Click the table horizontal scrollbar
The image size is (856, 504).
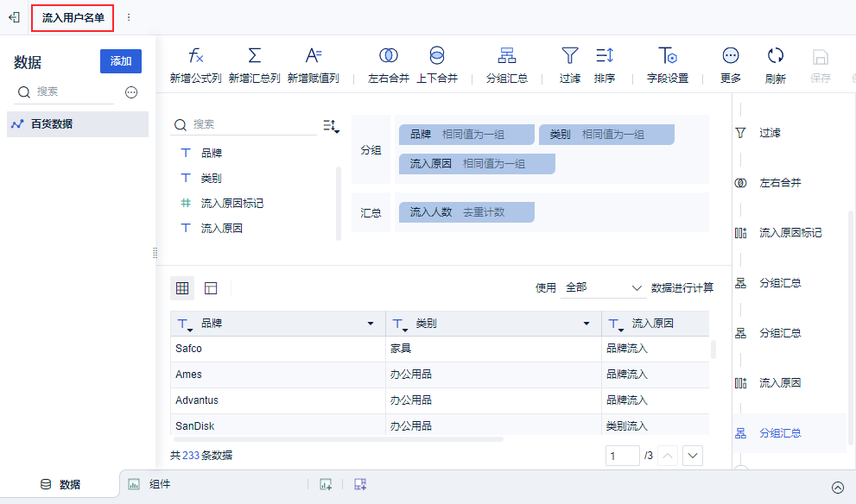(x=339, y=439)
